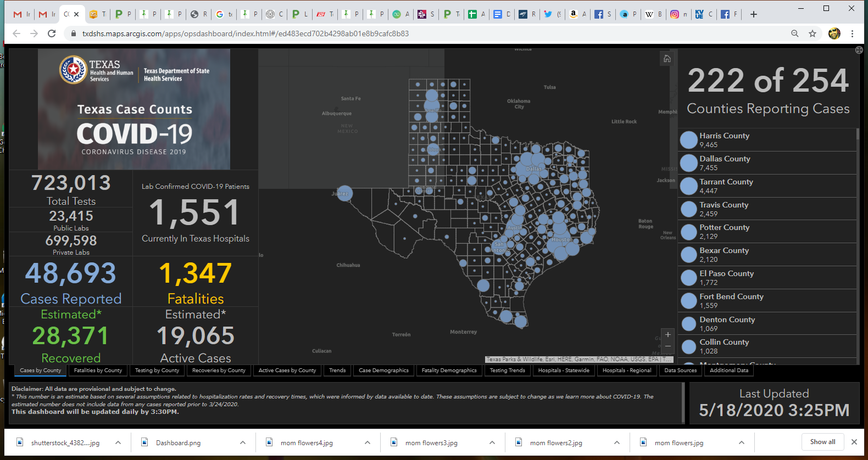Open Chrome's three-dot menu
Image resolution: width=868 pixels, height=460 pixels.
[x=852, y=33]
